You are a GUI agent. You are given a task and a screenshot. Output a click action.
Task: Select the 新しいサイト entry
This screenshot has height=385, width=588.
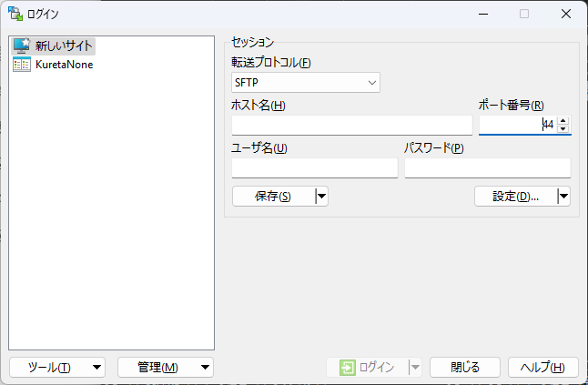click(64, 46)
